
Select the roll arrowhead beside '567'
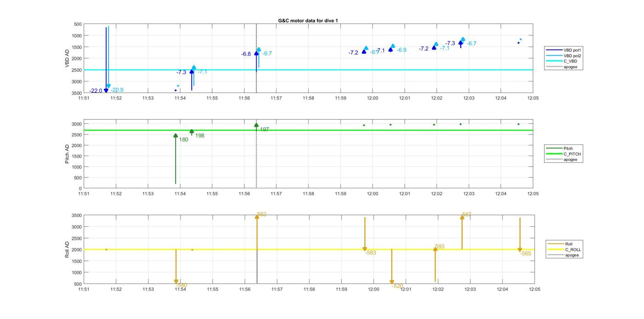point(462,217)
